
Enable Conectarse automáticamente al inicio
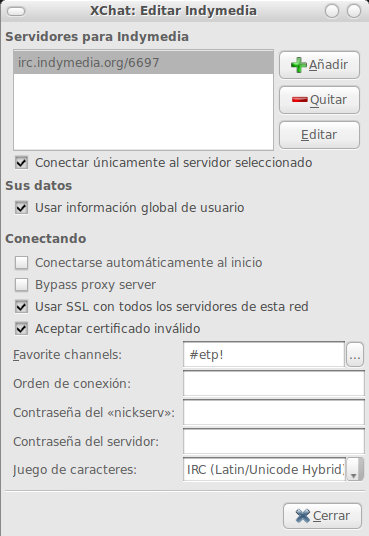coord(22,263)
